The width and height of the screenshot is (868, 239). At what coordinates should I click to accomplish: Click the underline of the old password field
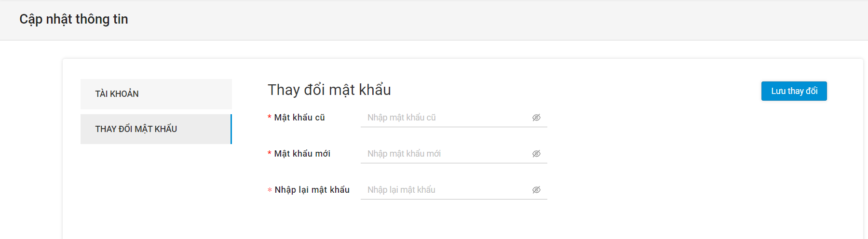454,127
